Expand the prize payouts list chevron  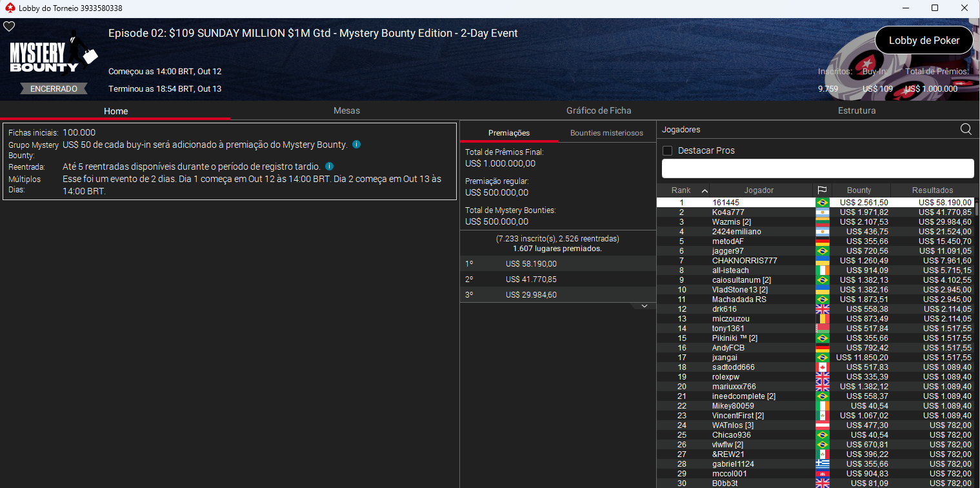(x=643, y=306)
